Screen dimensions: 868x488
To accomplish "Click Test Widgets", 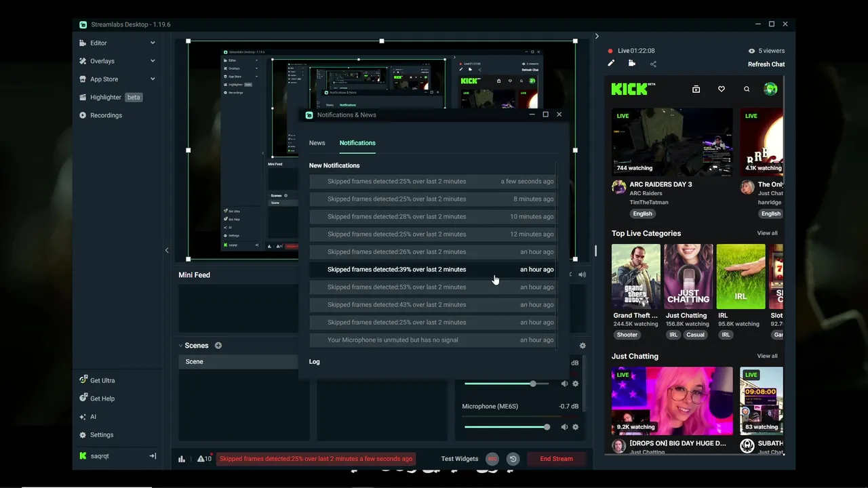I will pyautogui.click(x=460, y=459).
